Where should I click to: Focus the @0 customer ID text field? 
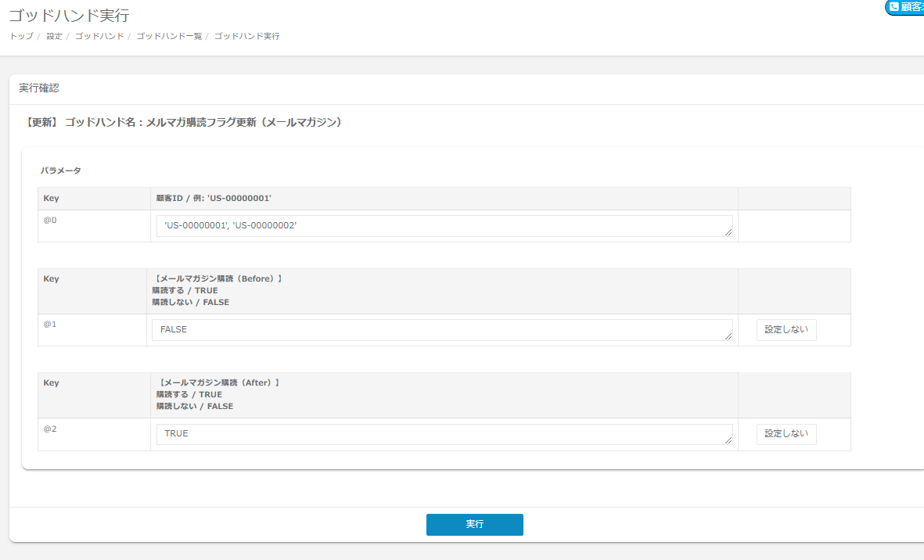(x=444, y=225)
